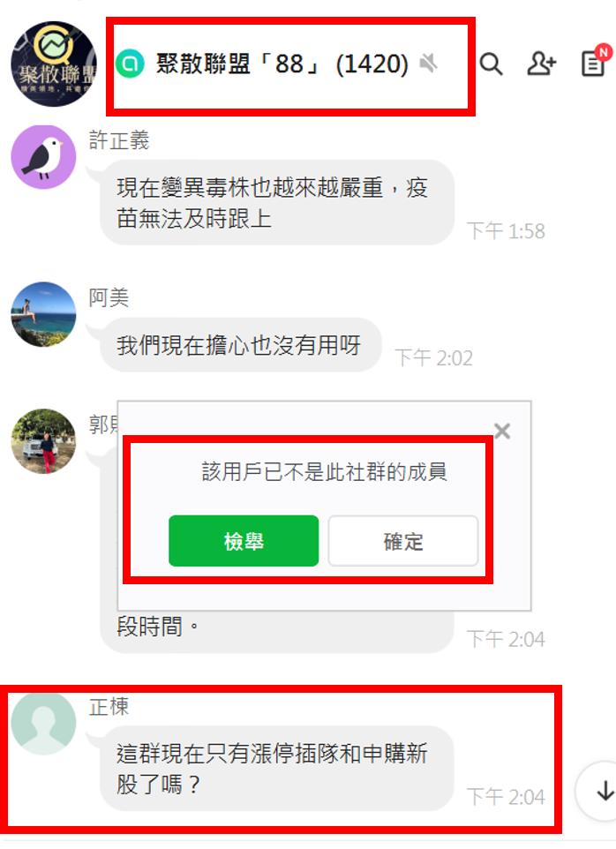Image resolution: width=616 pixels, height=849 pixels.
Task: Click 正棟's default grey avatar
Action: [43, 723]
